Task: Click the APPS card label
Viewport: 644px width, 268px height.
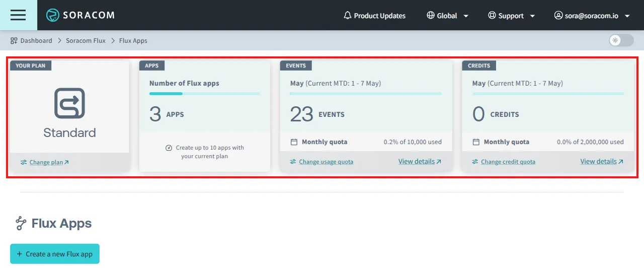Action: tap(152, 65)
